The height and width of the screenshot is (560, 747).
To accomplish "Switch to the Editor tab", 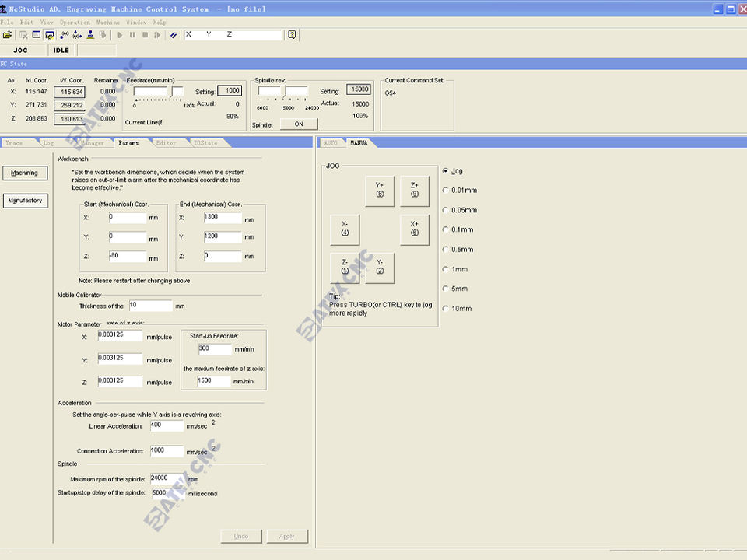I will (x=166, y=143).
